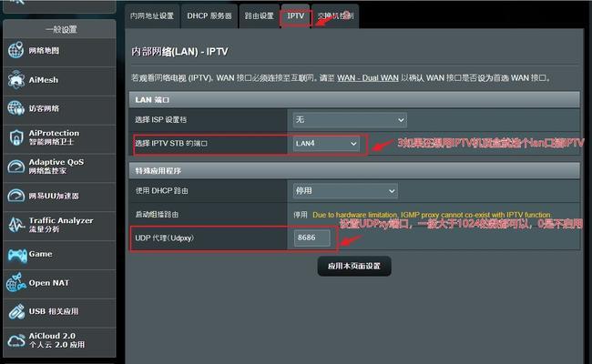Screen dimensions: 592x364
Task: Click the UDP 代理 port field showing 8686
Action: pyautogui.click(x=311, y=238)
